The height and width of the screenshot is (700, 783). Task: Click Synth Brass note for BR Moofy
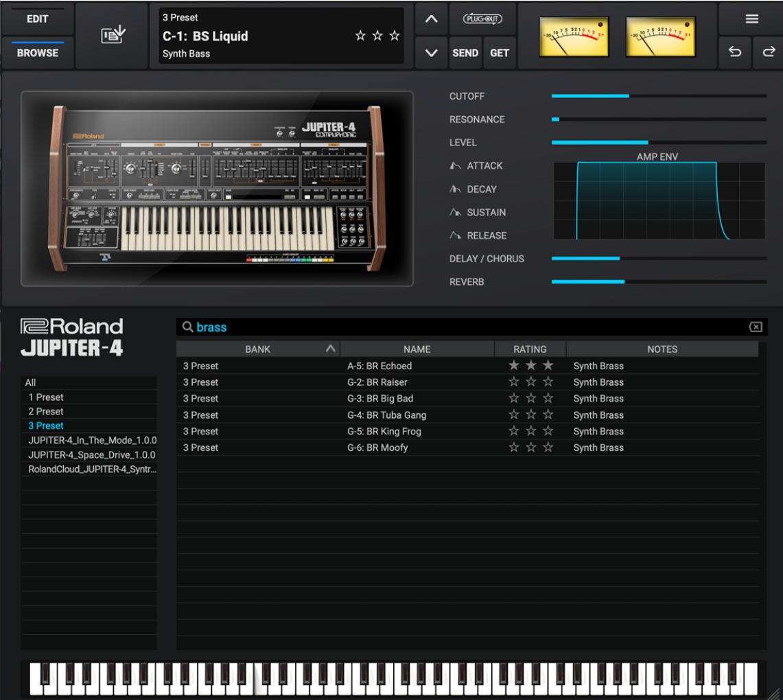click(598, 447)
